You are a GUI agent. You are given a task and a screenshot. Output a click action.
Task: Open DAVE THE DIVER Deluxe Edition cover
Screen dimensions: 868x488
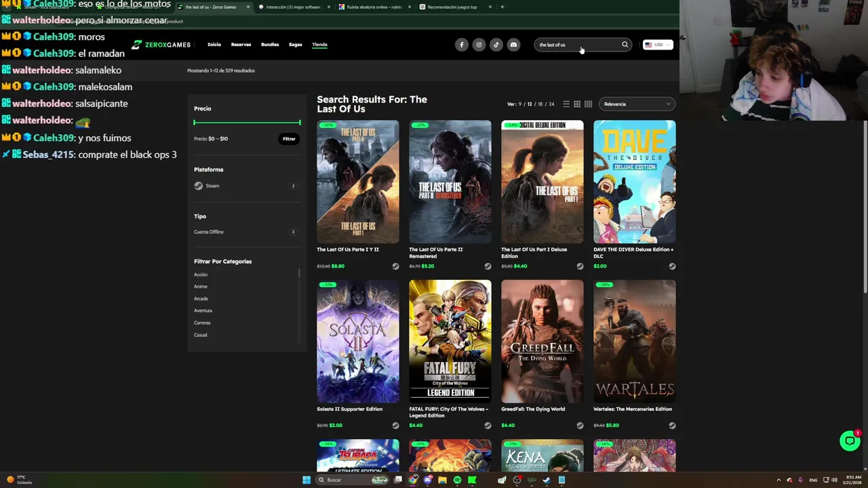click(x=635, y=182)
